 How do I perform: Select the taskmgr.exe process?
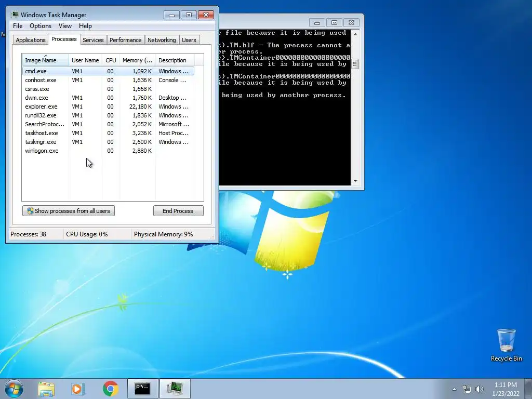click(108, 142)
